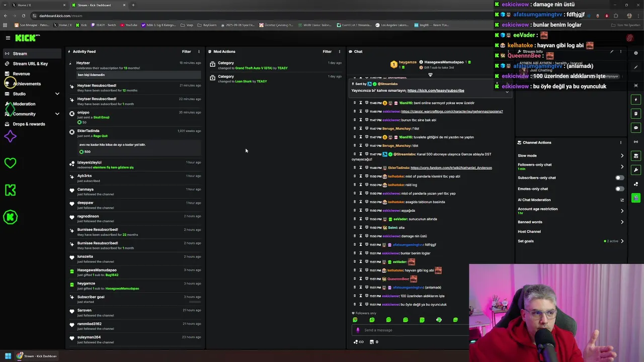Click the Windows Start button
644x362 pixels.
tap(8, 356)
